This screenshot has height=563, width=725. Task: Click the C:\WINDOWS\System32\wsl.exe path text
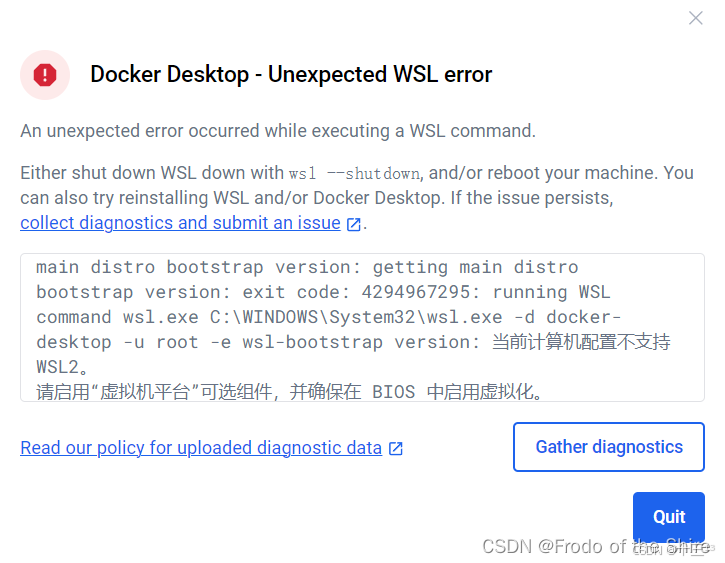[x=356, y=317]
